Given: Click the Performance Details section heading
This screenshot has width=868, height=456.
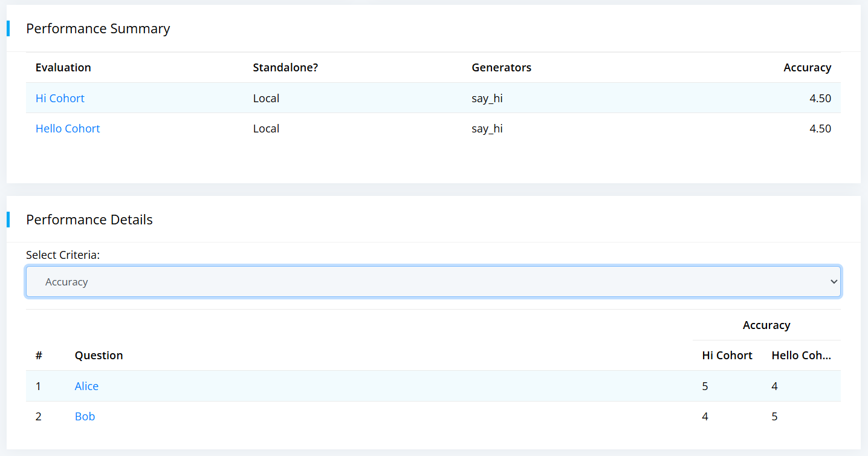Looking at the screenshot, I should point(89,220).
